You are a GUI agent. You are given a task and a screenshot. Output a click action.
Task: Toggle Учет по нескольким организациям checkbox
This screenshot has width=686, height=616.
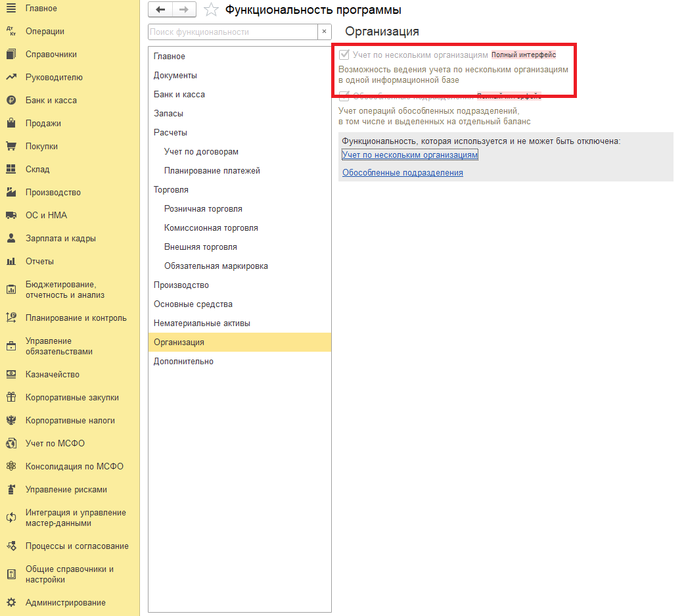pyautogui.click(x=344, y=55)
